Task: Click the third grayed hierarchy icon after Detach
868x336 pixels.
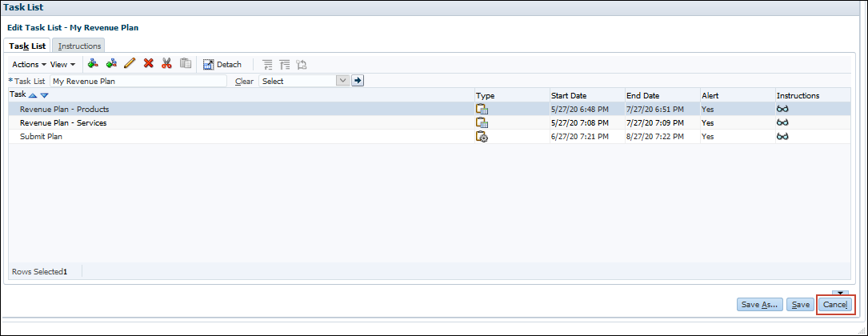Action: (301, 65)
